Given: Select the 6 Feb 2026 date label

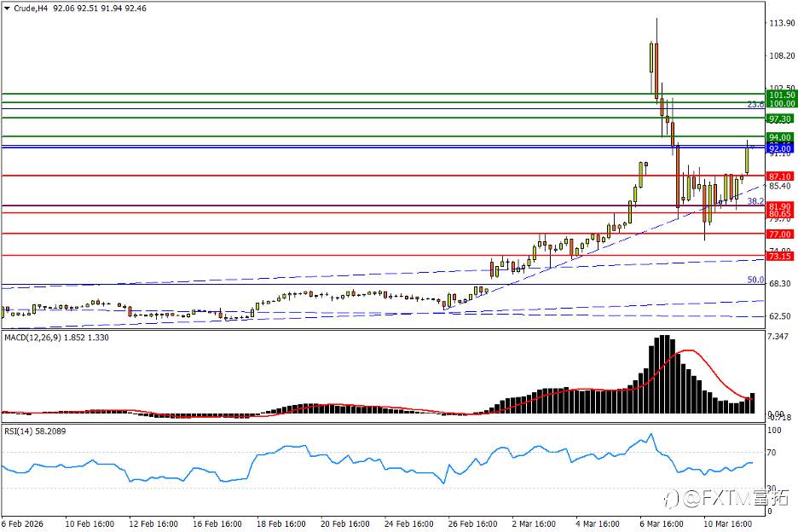Looking at the screenshot, I should 22,523.
